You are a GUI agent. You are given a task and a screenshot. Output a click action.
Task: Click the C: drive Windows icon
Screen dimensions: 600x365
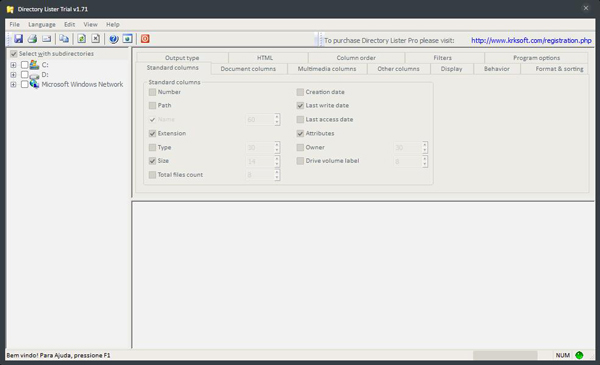[34, 65]
